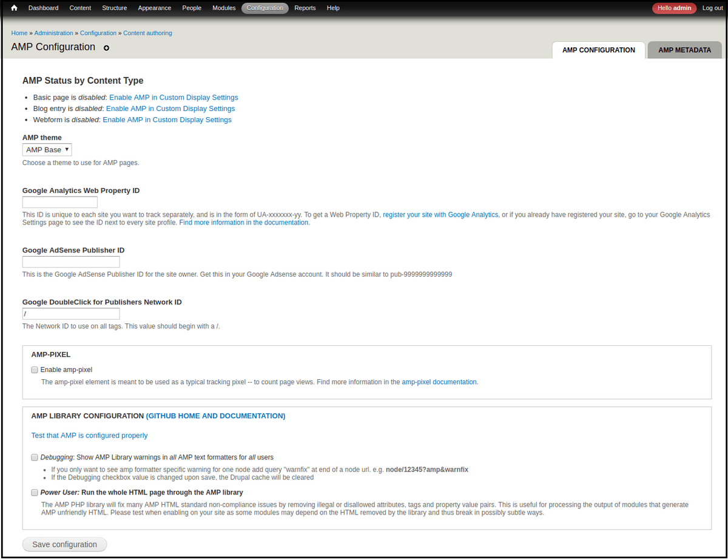This screenshot has height=560, width=728.
Task: Open the amp-pixel documentation link
Action: pyautogui.click(x=439, y=382)
